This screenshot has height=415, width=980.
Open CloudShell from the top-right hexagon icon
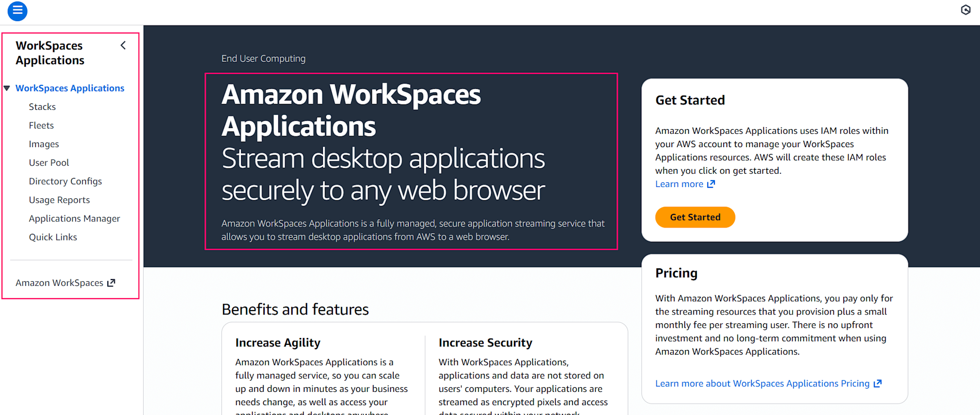(x=965, y=9)
